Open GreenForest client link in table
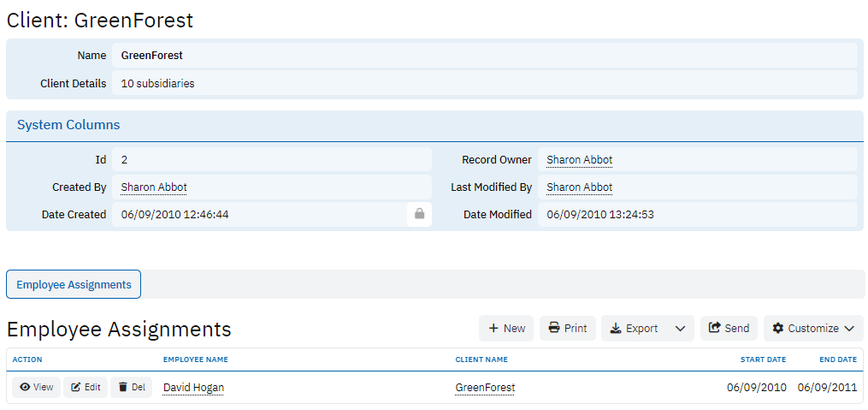The width and height of the screenshot is (868, 410). [x=485, y=388]
